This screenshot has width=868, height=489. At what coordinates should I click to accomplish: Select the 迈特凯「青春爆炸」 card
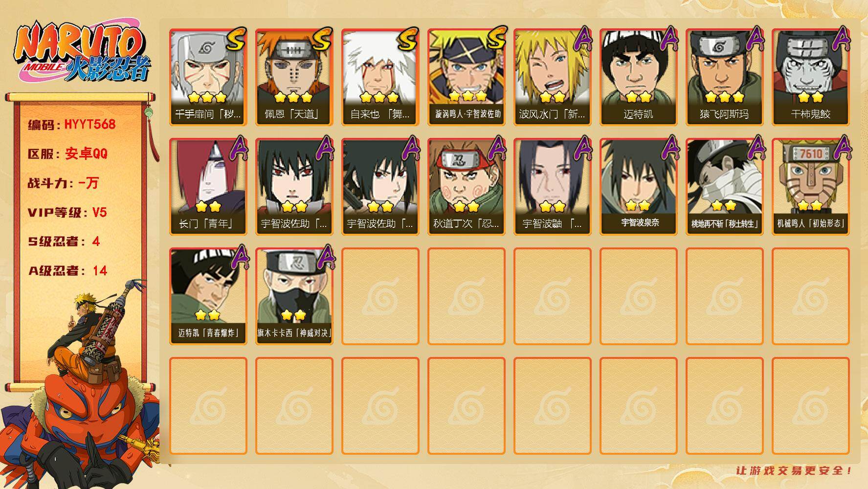208,296
